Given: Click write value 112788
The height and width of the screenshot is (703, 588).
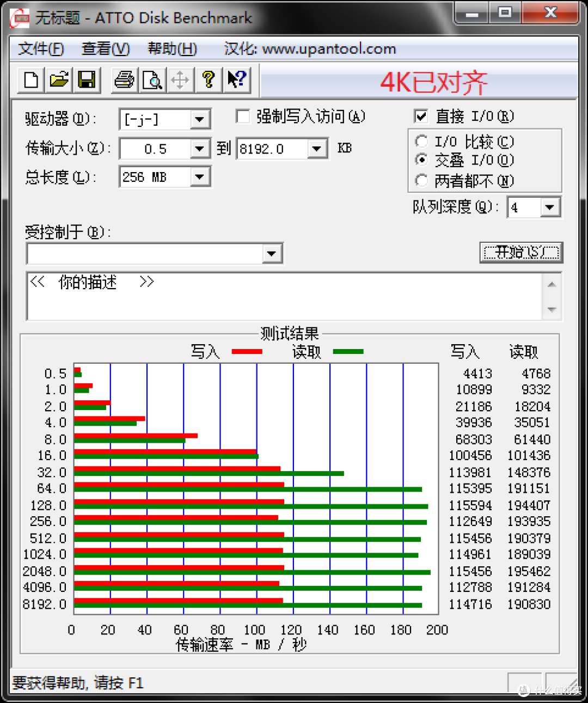Looking at the screenshot, I should tap(470, 587).
